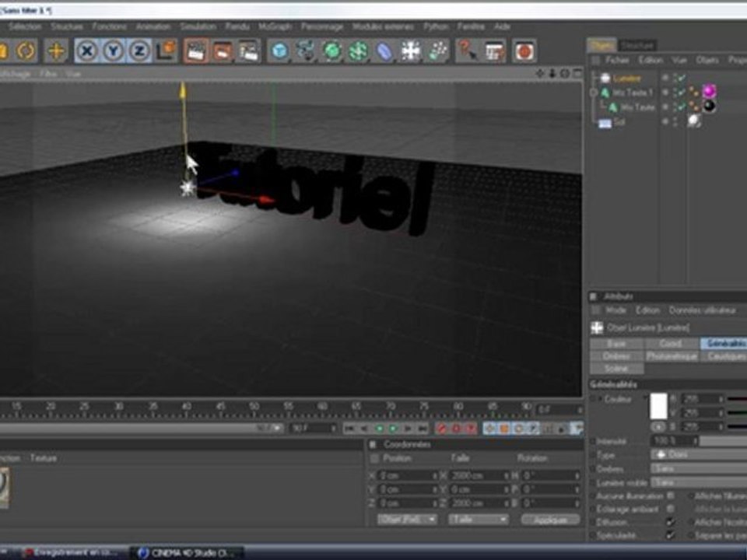The height and width of the screenshot is (560, 747).
Task: Disable the Spécularité checkbox
Action: tap(671, 536)
